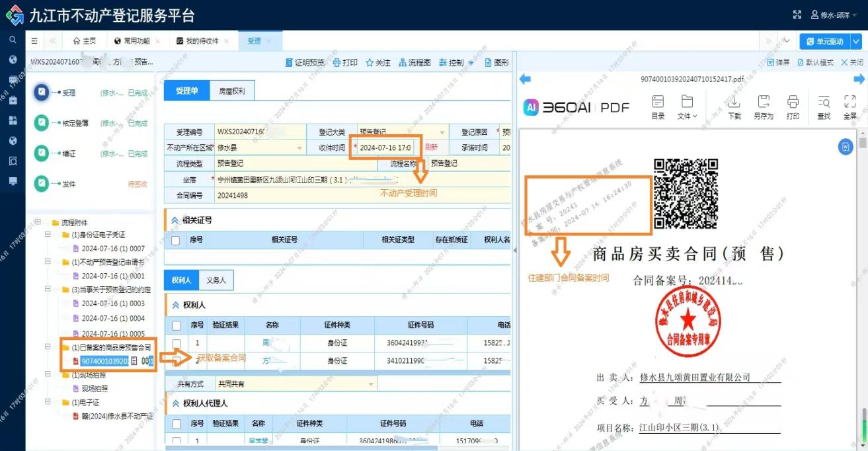Open tab list chevron next to 单元驱动
Screen dimensions: 868x451
[786, 41]
